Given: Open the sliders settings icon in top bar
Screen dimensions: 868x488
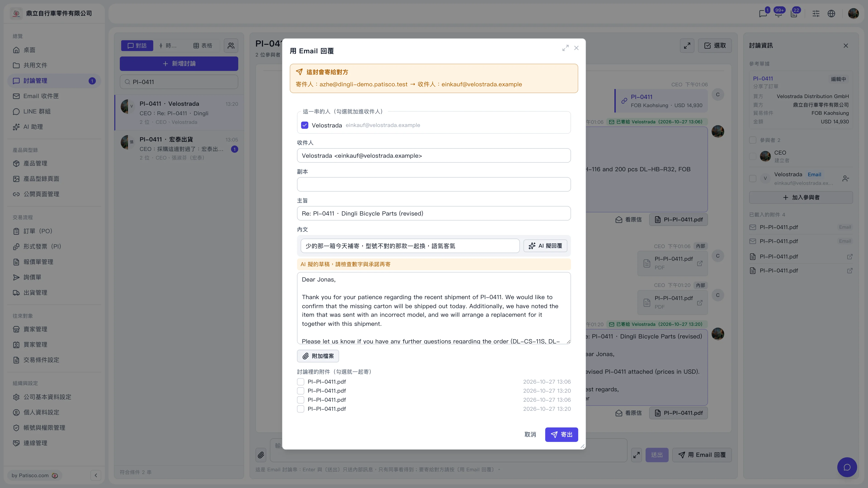Looking at the screenshot, I should pyautogui.click(x=816, y=14).
